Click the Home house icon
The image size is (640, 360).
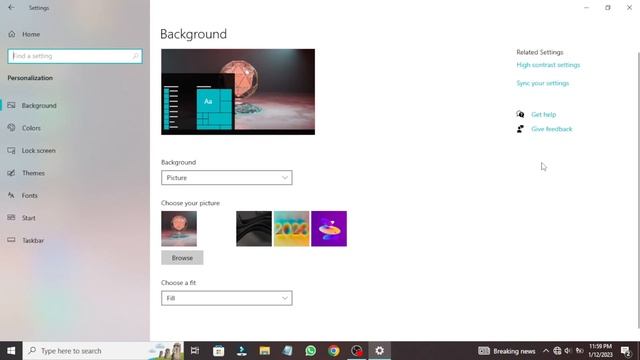pyautogui.click(x=12, y=34)
